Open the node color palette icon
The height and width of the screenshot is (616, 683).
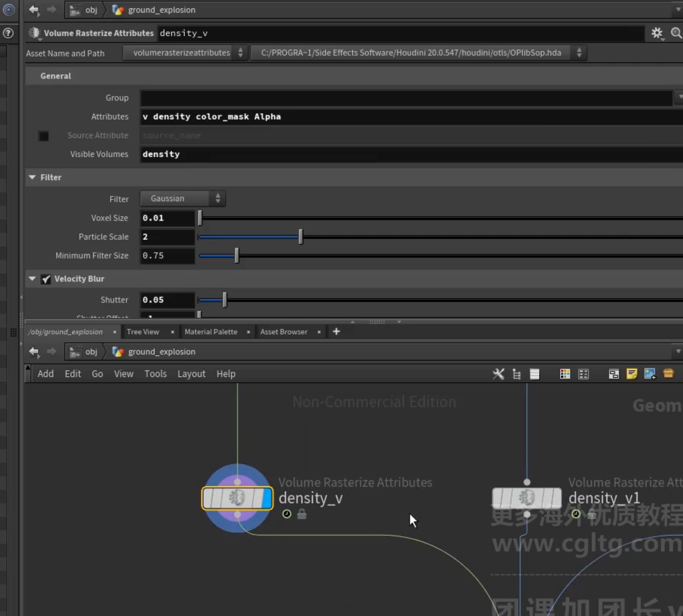565,374
